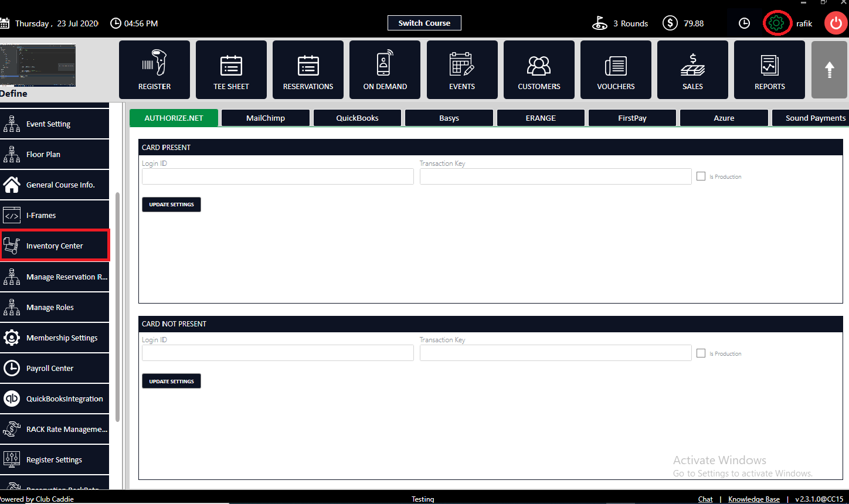849x504 pixels.
Task: Open the Knowledge Base link
Action: (754, 499)
